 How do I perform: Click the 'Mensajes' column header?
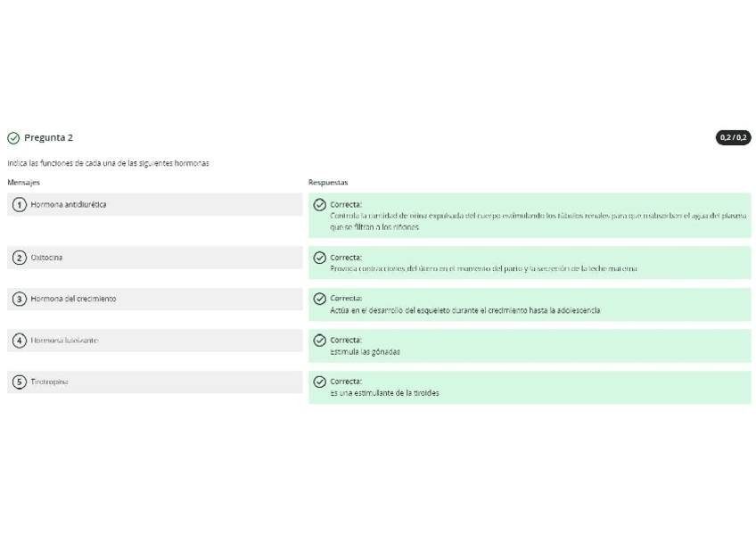click(x=23, y=183)
